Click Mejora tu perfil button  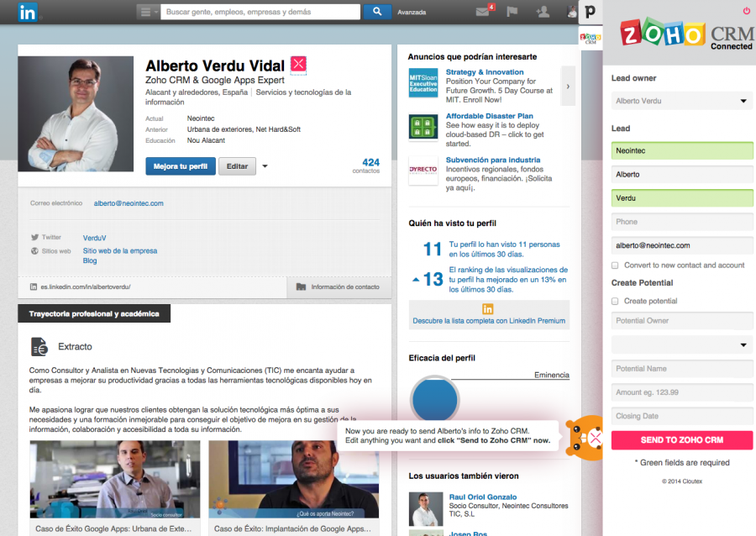[181, 166]
